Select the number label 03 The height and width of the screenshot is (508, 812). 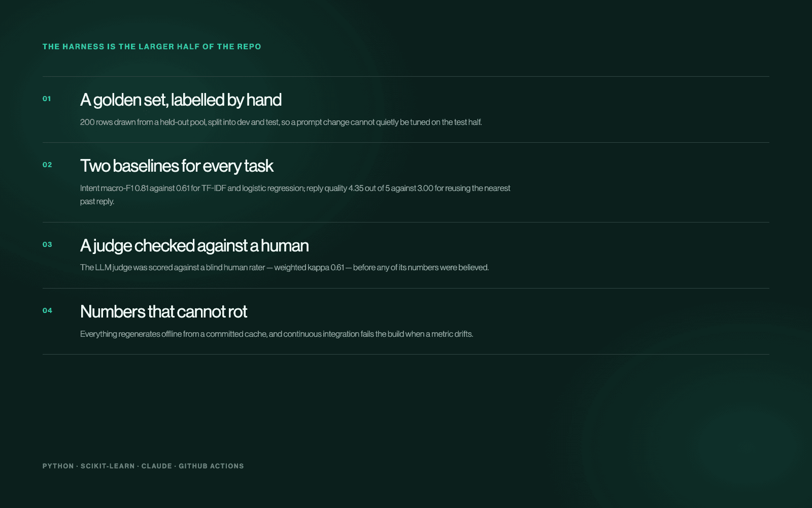pos(47,244)
